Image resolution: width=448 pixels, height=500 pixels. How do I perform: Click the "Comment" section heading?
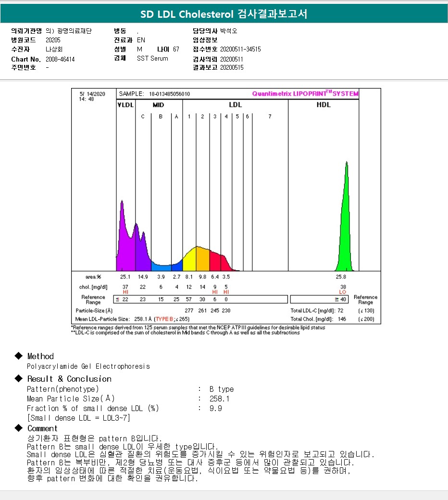pyautogui.click(x=42, y=428)
